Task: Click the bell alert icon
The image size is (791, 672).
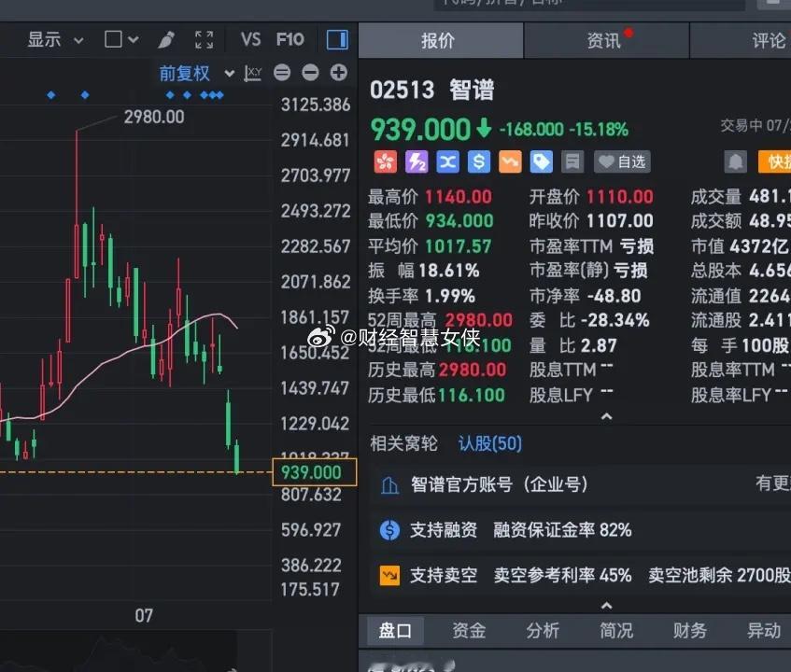Action: pos(736,161)
